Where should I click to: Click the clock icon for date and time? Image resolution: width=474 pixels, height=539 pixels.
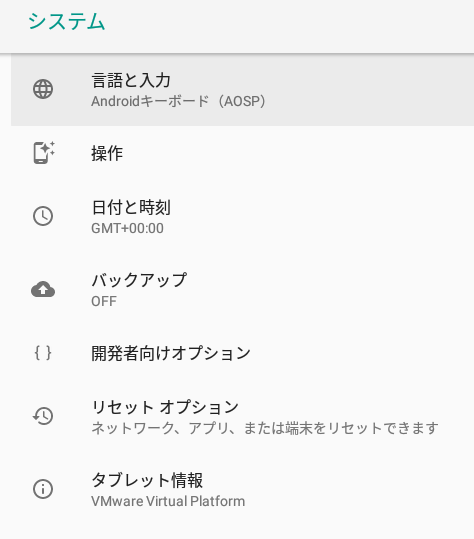43,216
